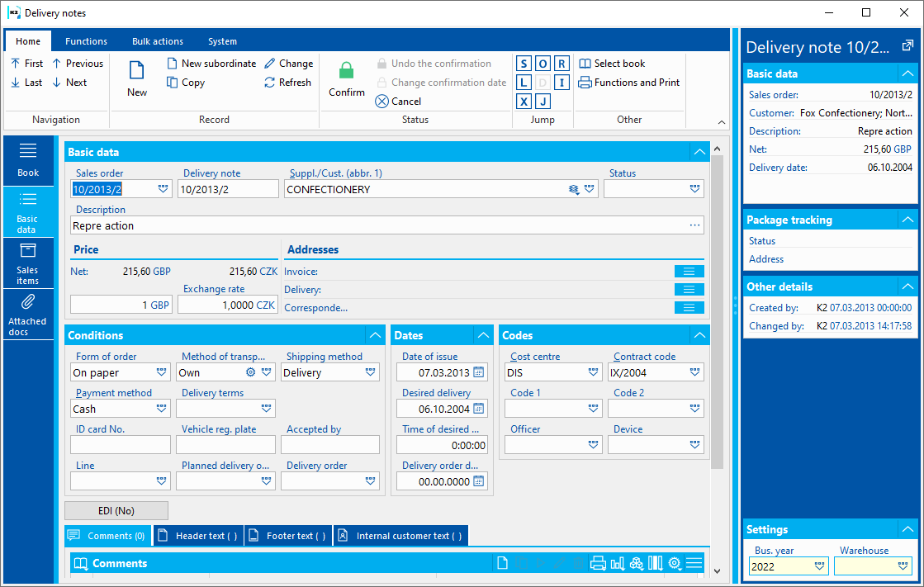Open the Bus. year dropdown
Viewport: 924px width, 587px height.
[819, 566]
